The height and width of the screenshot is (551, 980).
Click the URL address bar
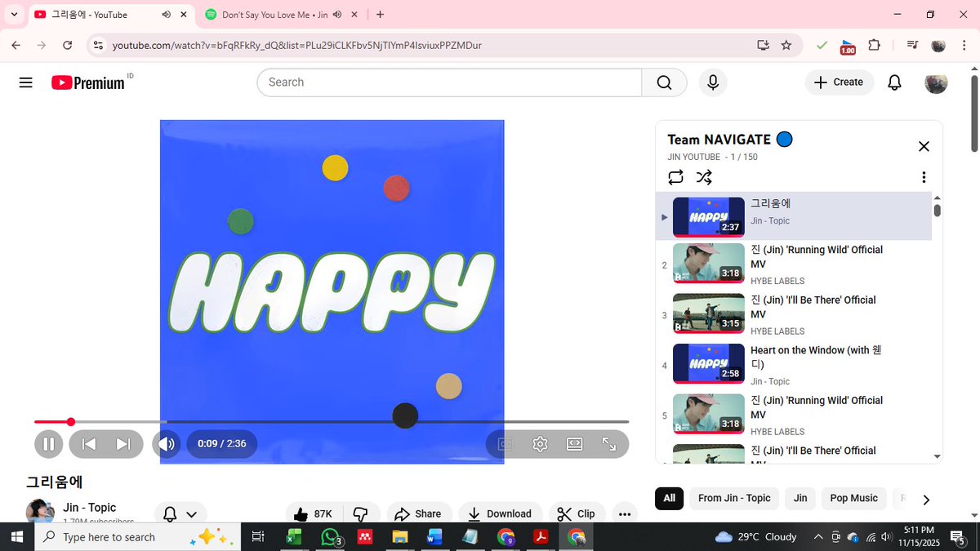tap(425, 46)
